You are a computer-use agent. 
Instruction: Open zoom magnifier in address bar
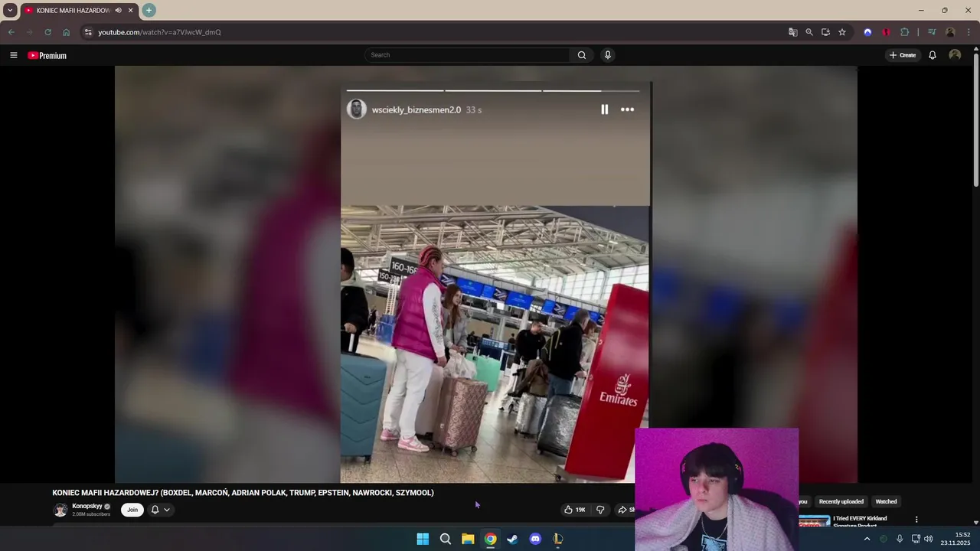(x=809, y=32)
